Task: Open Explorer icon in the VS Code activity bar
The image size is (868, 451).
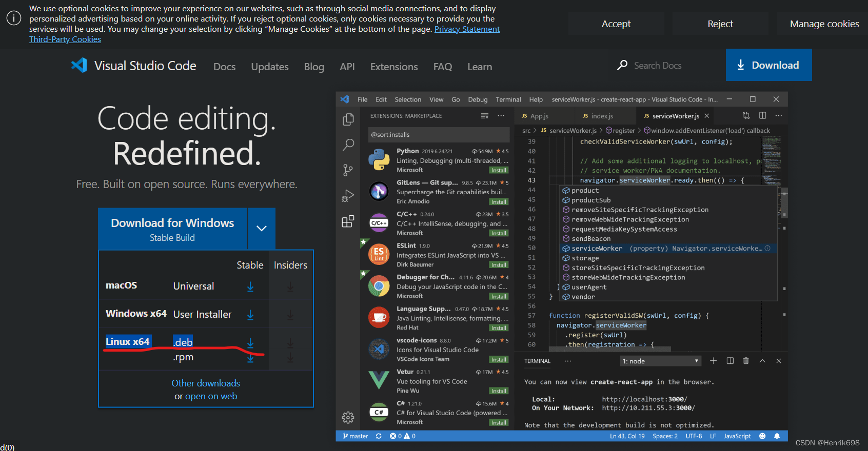Action: [348, 119]
